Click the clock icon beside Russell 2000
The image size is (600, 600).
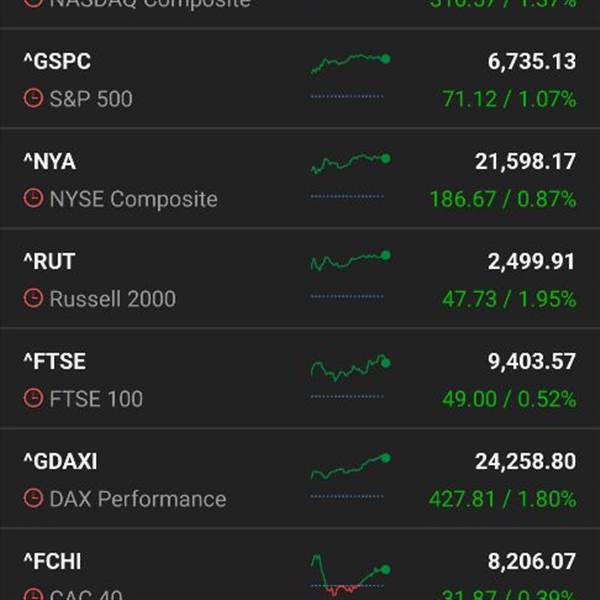(33, 299)
